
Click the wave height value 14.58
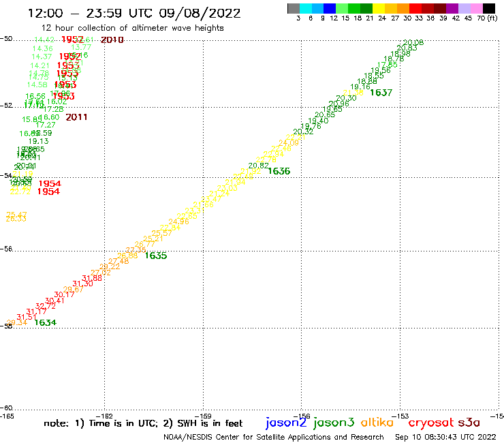tap(37, 85)
